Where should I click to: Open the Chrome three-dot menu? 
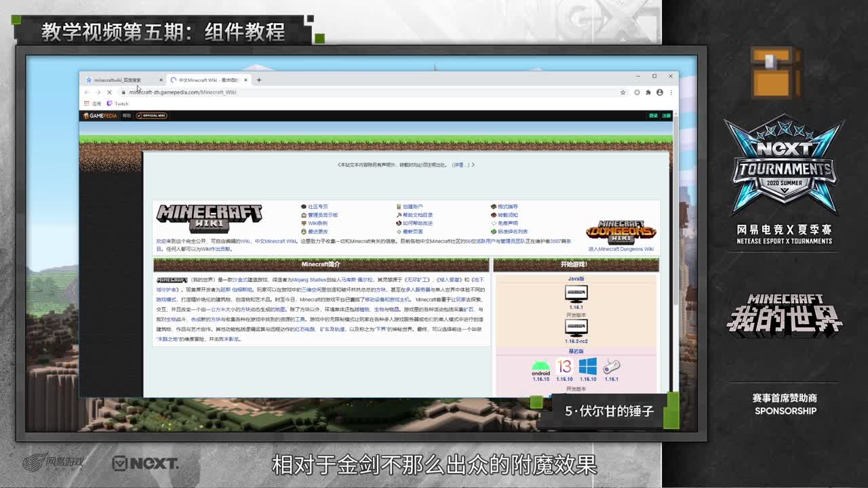[x=670, y=92]
